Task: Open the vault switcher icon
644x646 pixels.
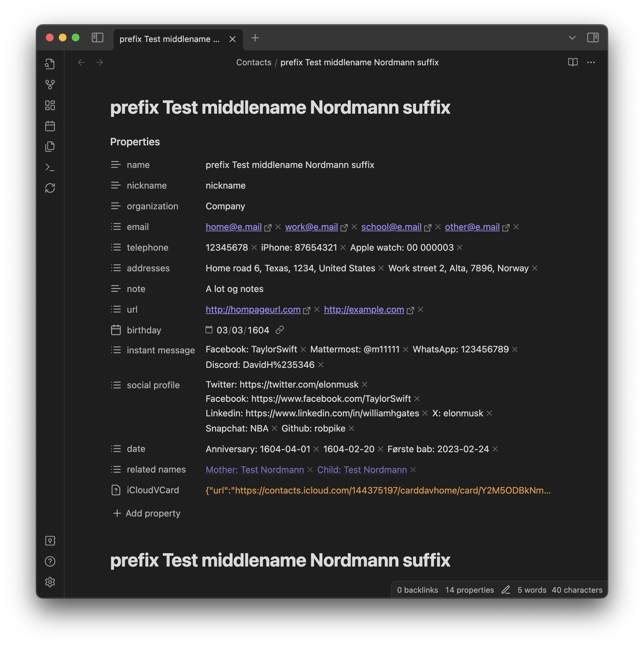Action: pyautogui.click(x=50, y=541)
